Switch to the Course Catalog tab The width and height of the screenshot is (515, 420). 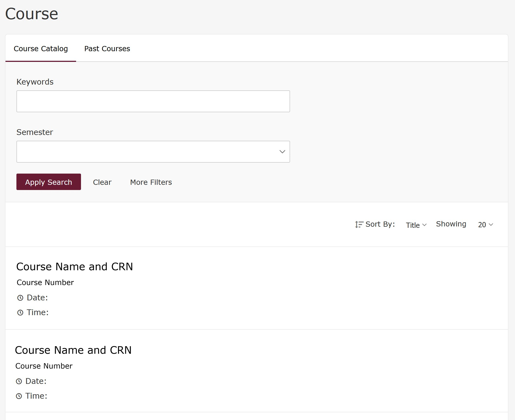[41, 49]
